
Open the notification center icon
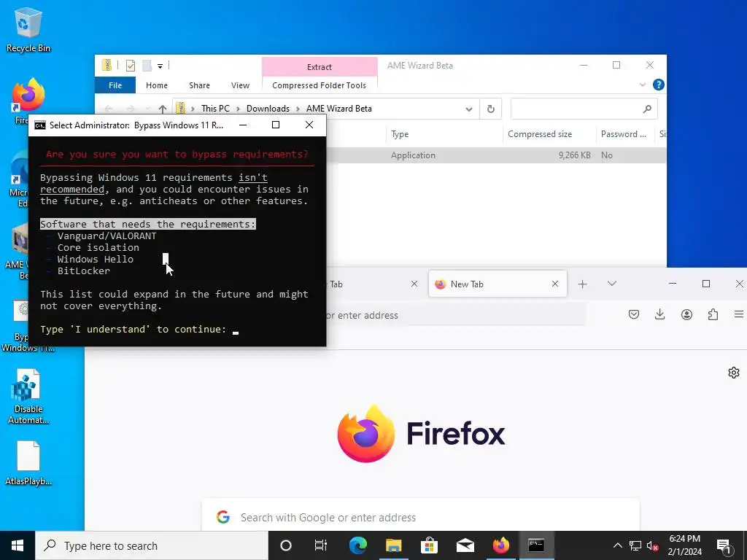(x=724, y=545)
